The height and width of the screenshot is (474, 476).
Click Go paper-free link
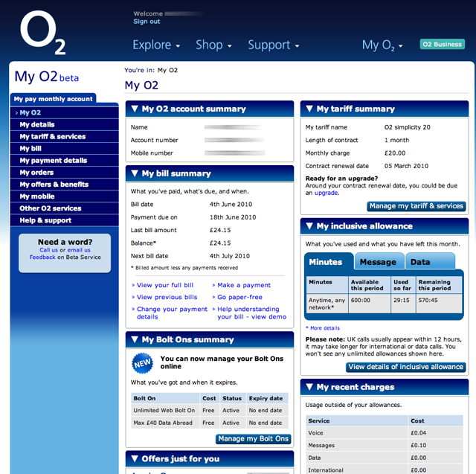239,297
